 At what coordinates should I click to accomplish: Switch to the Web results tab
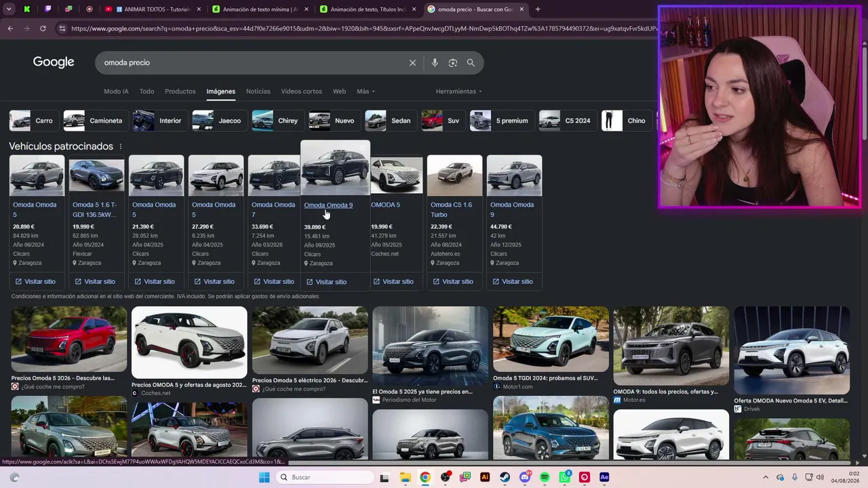(x=339, y=91)
